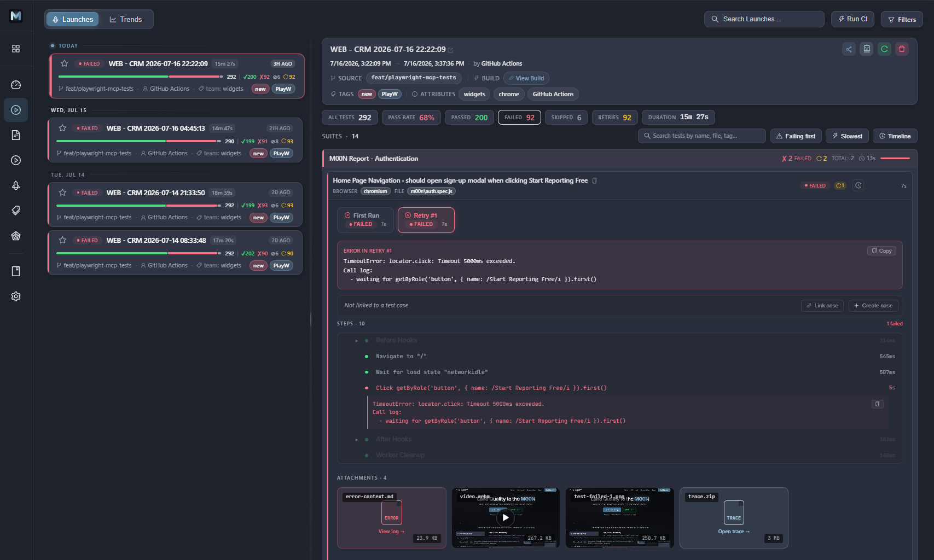Image resolution: width=934 pixels, height=560 pixels.
Task: Collapse the Home Page Navigation test row
Action: coord(619,185)
